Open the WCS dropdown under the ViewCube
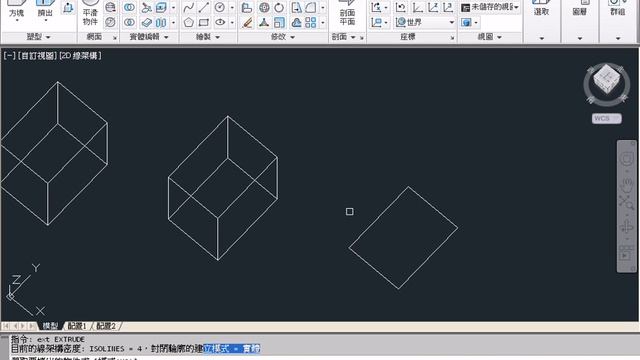This screenshot has width=640, height=360. coord(607,118)
